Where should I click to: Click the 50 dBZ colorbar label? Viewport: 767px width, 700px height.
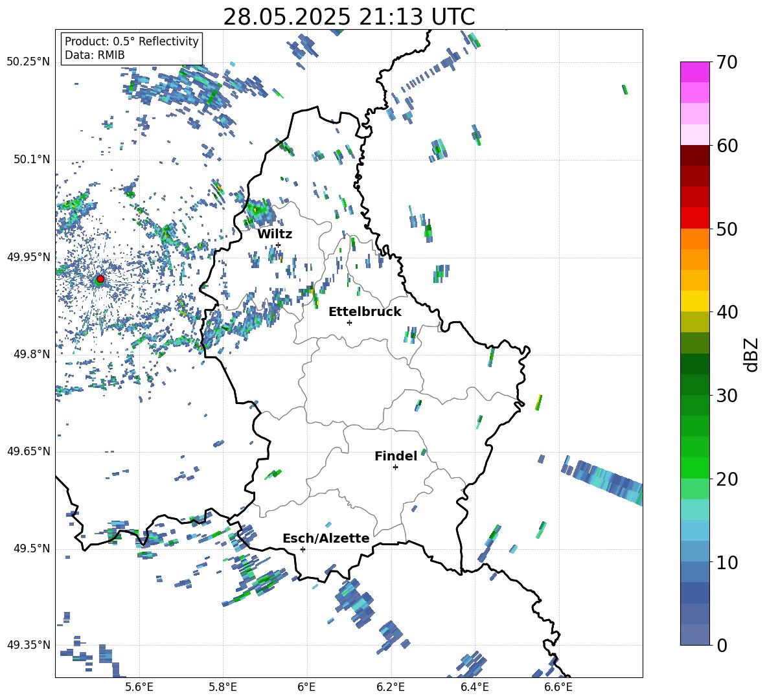(x=726, y=229)
